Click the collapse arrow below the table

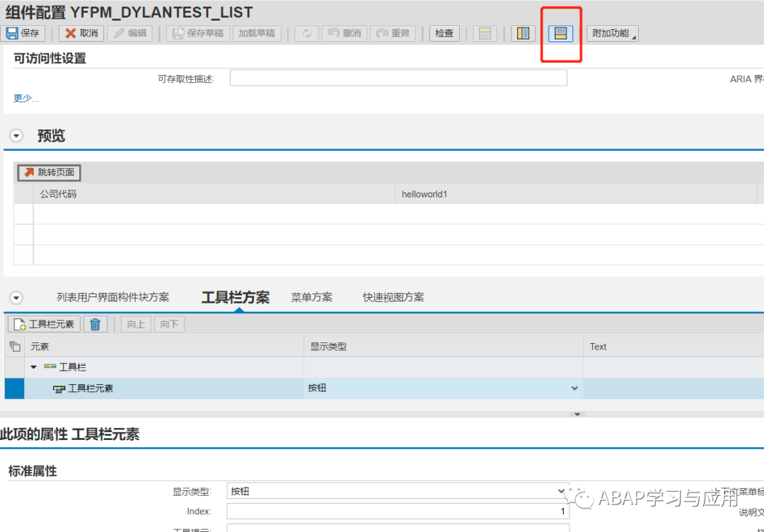[x=577, y=414]
